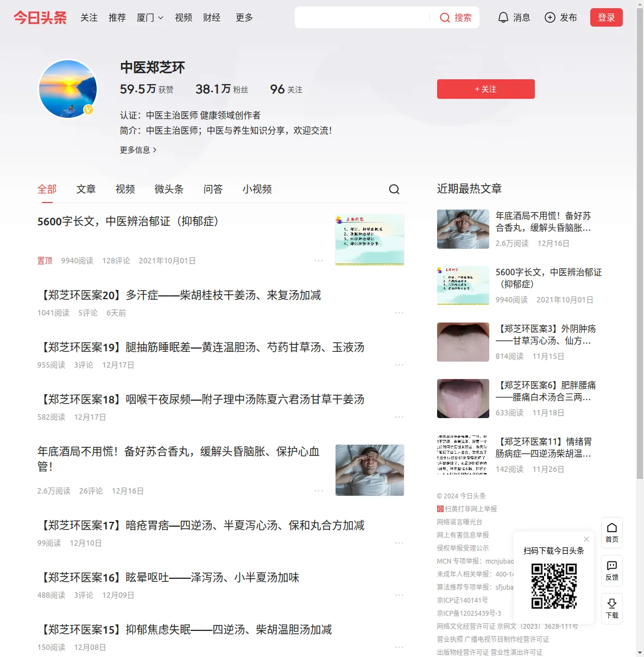Switch to the 视频 profile tab

click(x=125, y=189)
